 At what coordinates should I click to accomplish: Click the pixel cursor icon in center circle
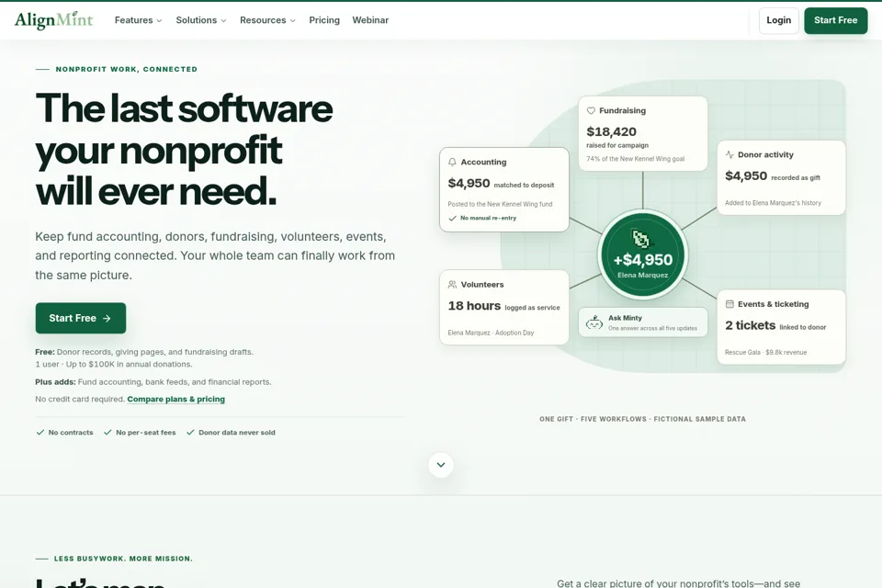[640, 239]
